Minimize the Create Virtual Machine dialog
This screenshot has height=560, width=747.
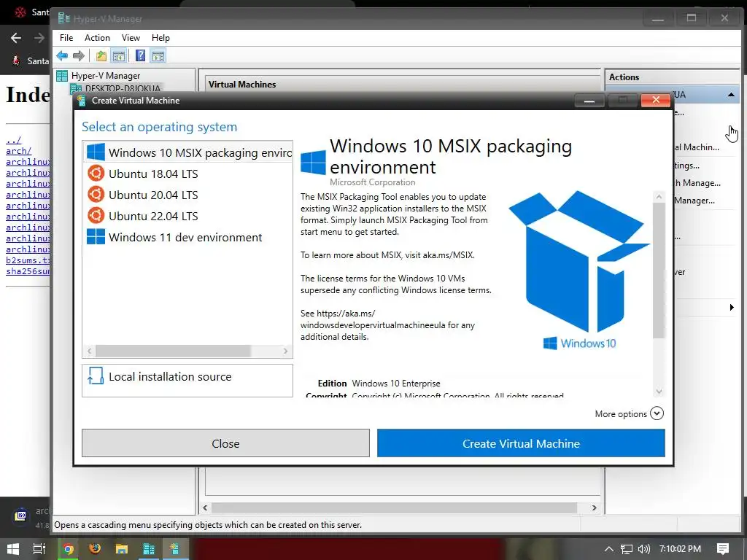[589, 101]
